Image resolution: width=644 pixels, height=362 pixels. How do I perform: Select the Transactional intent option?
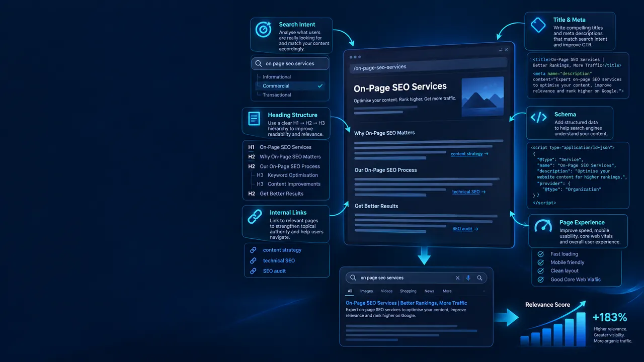pyautogui.click(x=277, y=95)
